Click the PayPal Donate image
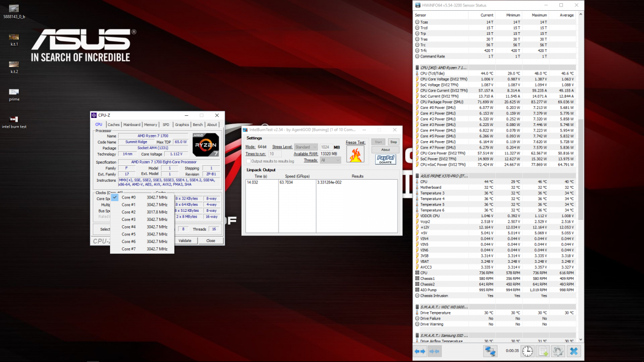 [385, 159]
